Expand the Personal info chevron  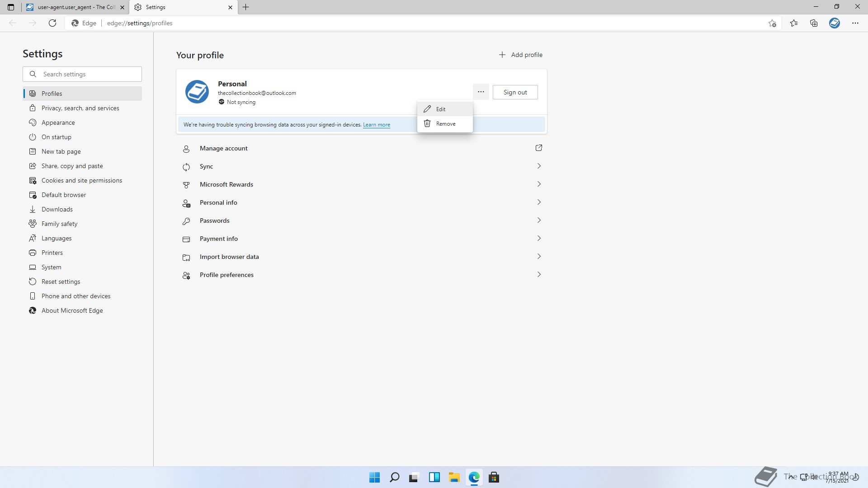click(539, 202)
